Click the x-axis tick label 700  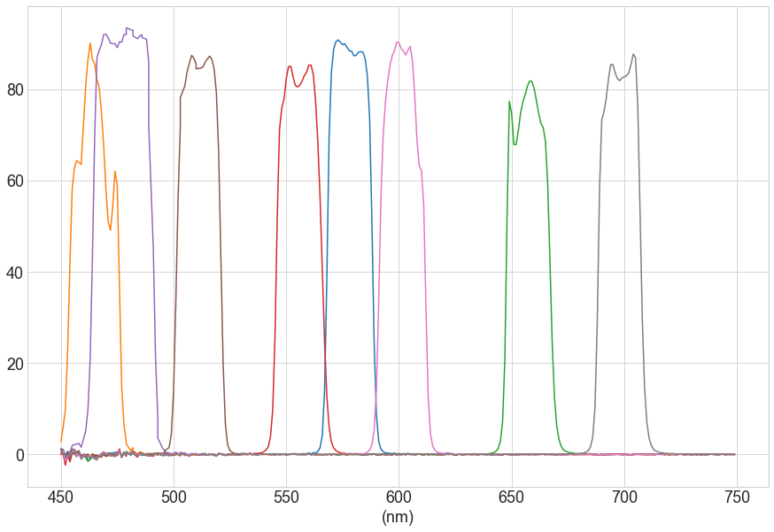(x=624, y=497)
